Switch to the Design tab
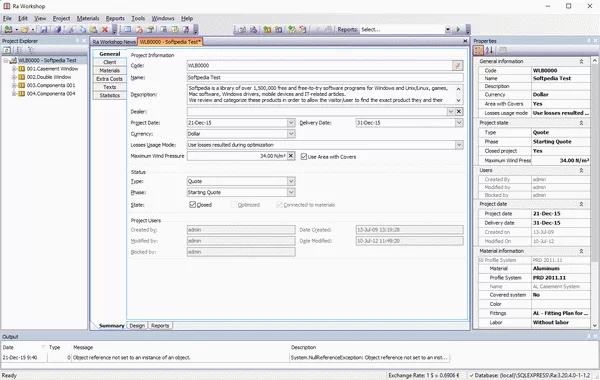 [137, 326]
